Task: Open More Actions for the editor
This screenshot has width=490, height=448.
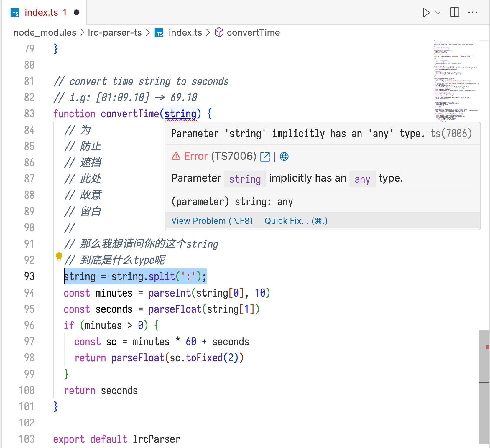Action: (x=473, y=12)
